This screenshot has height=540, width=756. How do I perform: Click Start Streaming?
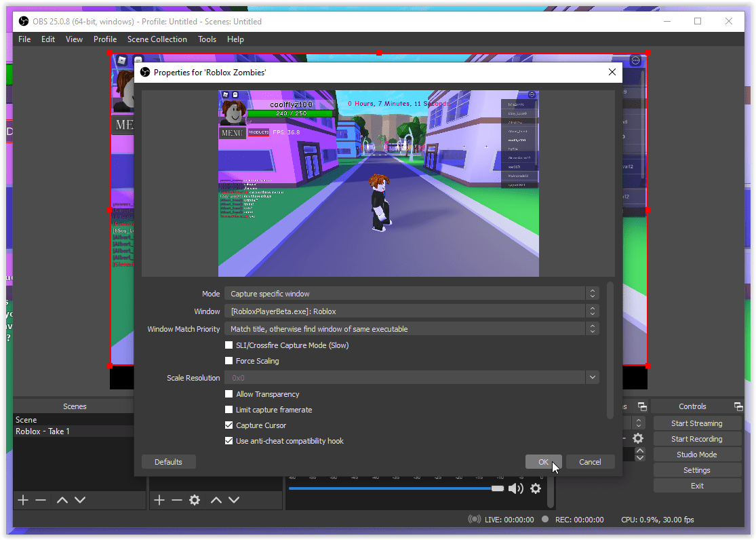pos(697,423)
